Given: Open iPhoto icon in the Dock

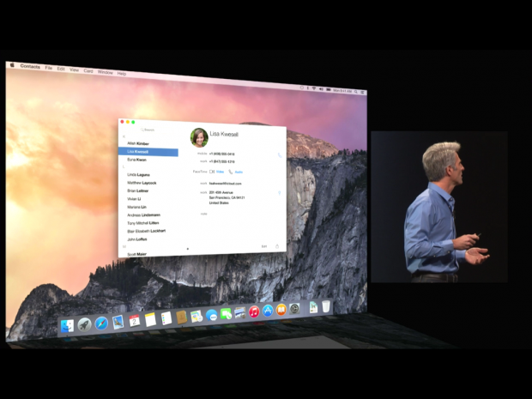Looking at the screenshot, I should click(x=240, y=313).
